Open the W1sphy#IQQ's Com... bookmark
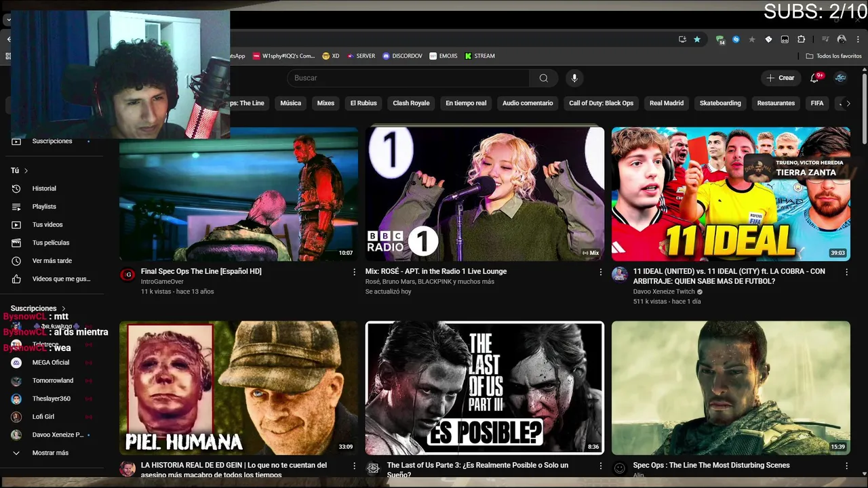868x488 pixels. [x=283, y=56]
